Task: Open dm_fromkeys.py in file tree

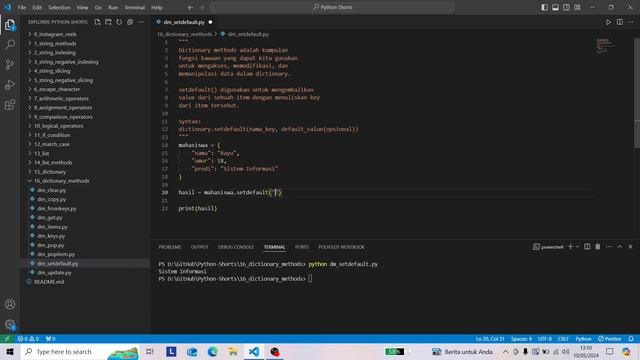Action: click(x=85, y=209)
